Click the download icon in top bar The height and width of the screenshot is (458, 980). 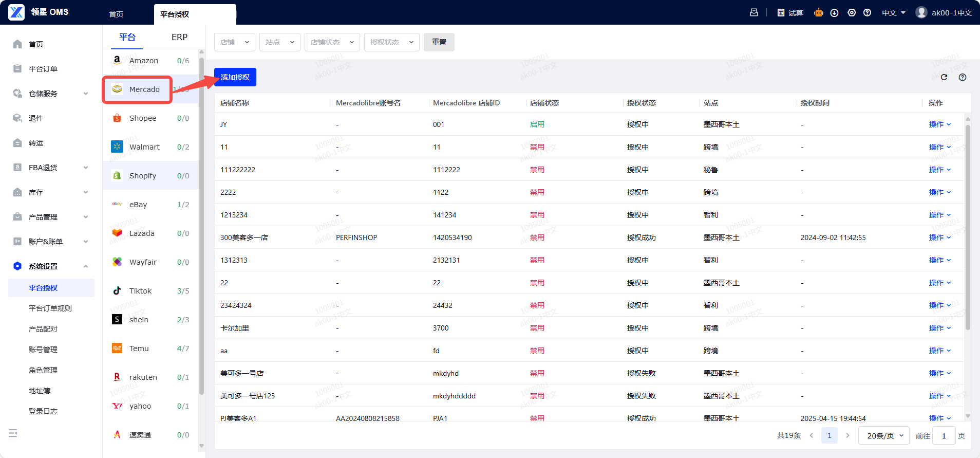(x=834, y=13)
